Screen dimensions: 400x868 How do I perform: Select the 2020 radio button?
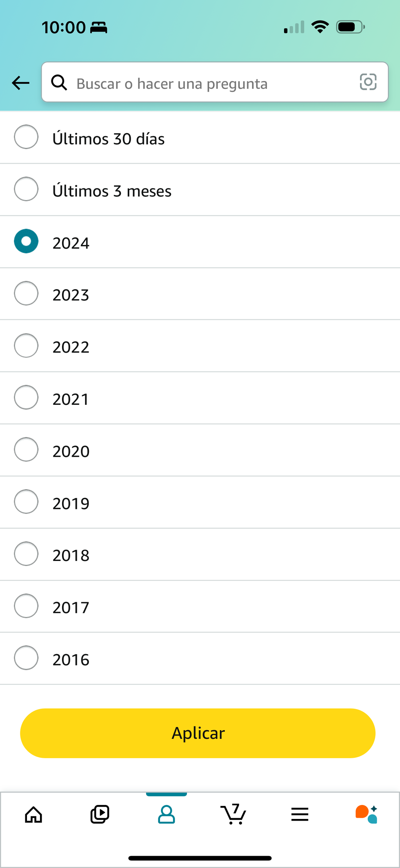[26, 450]
